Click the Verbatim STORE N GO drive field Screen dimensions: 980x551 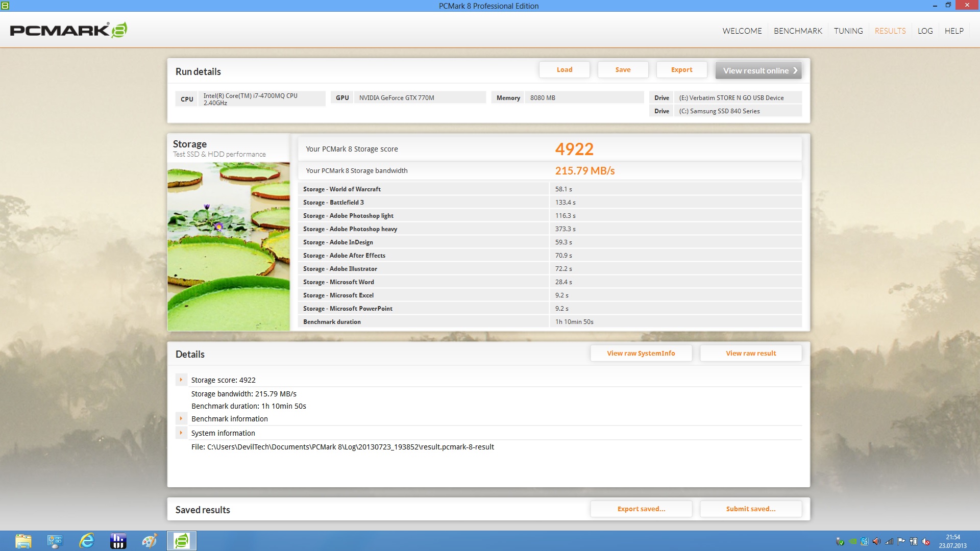pyautogui.click(x=738, y=98)
